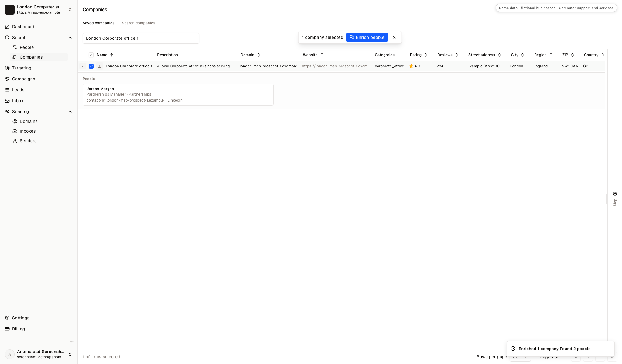This screenshot has width=622, height=364.
Task: Open the user account menu
Action: point(39,354)
